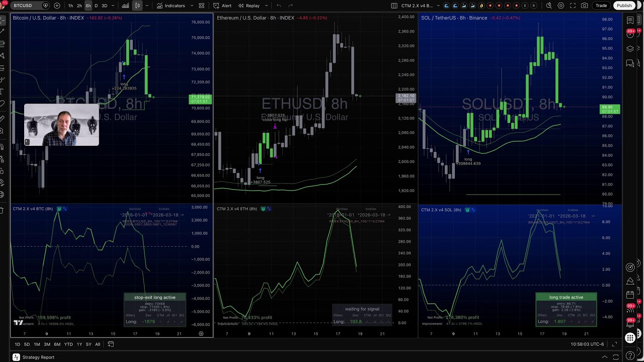The width and height of the screenshot is (644, 362).
Task: Click the Publish button
Action: coord(624,6)
